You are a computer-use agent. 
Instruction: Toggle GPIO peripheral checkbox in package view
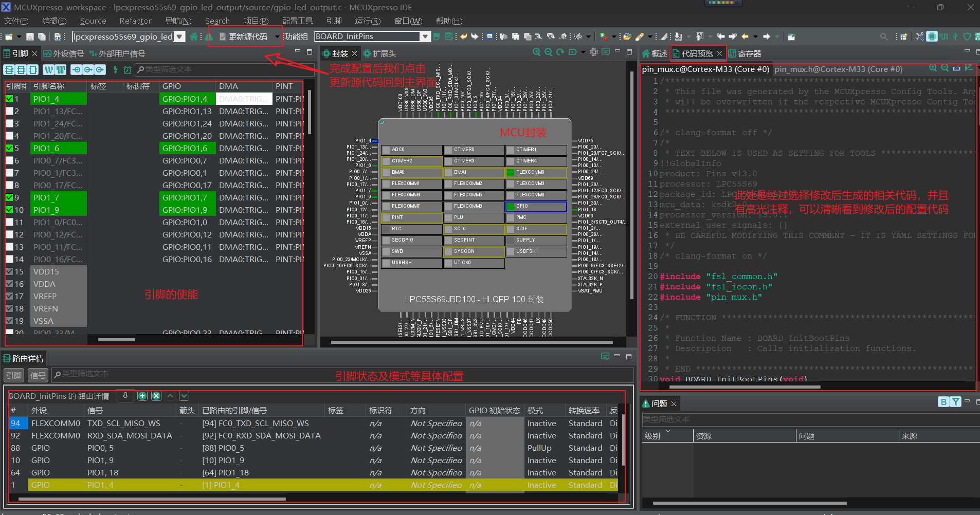tap(511, 206)
